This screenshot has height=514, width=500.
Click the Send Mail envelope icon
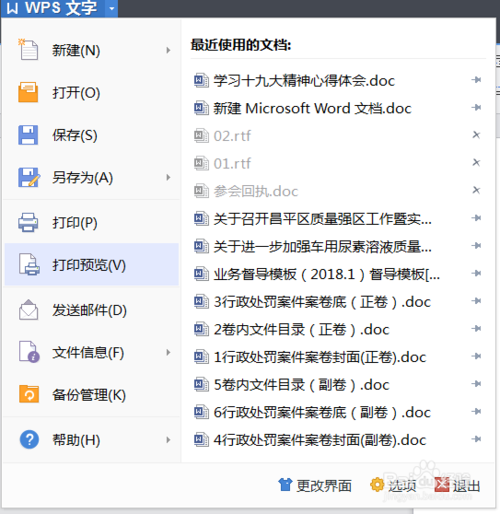pos(28,310)
